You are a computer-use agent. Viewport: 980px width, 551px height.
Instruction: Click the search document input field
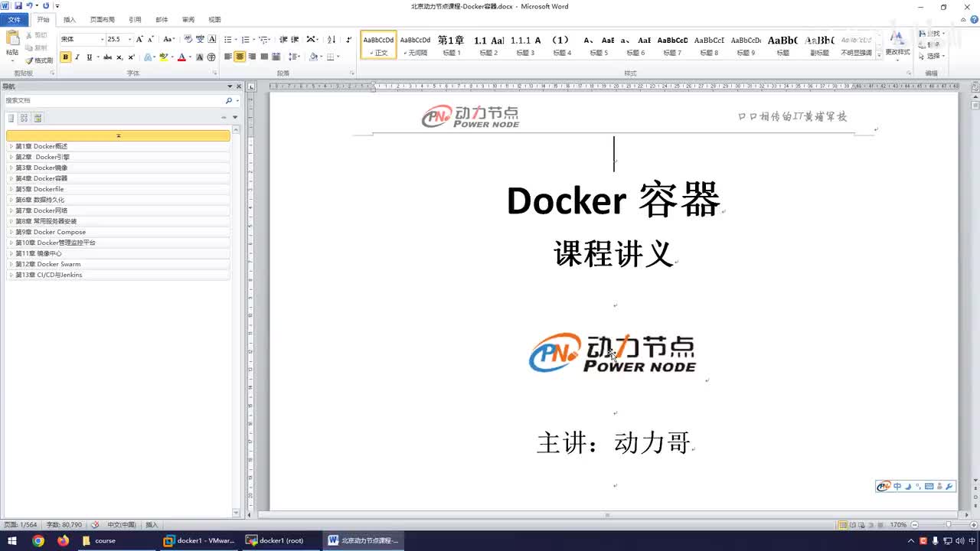pos(115,100)
